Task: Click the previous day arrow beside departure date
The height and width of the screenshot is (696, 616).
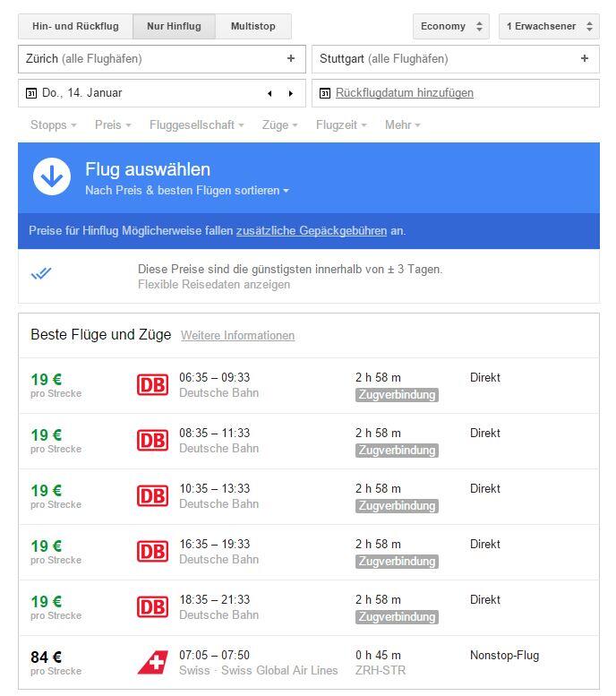Action: tap(269, 93)
